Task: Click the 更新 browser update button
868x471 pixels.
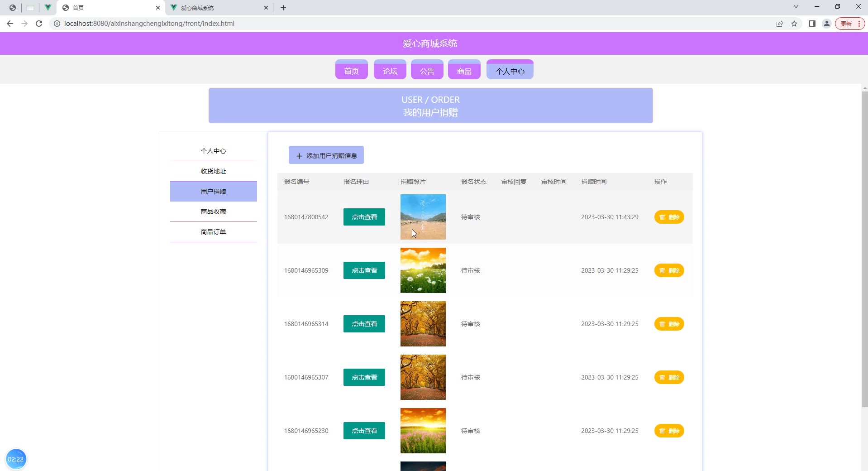Action: coord(850,24)
